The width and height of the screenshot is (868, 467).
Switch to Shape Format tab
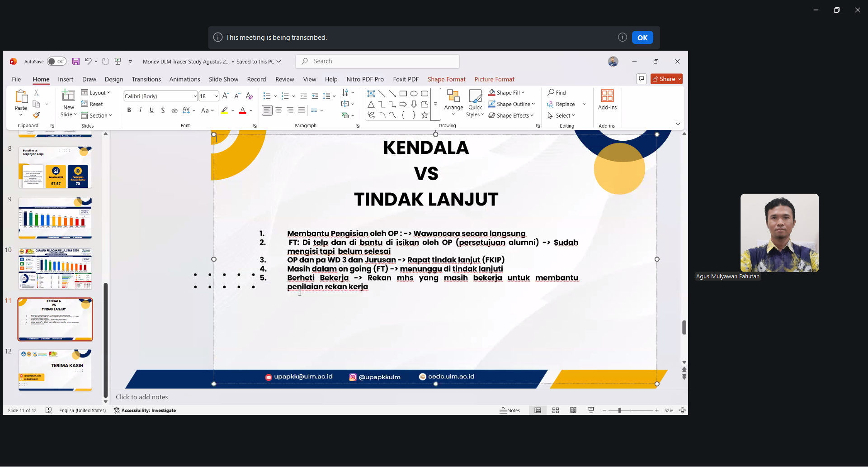coord(447,79)
